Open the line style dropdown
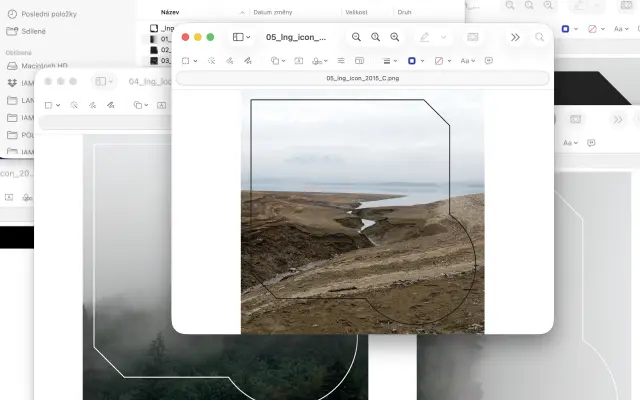Screen dimensions: 640x400 (x=389, y=61)
